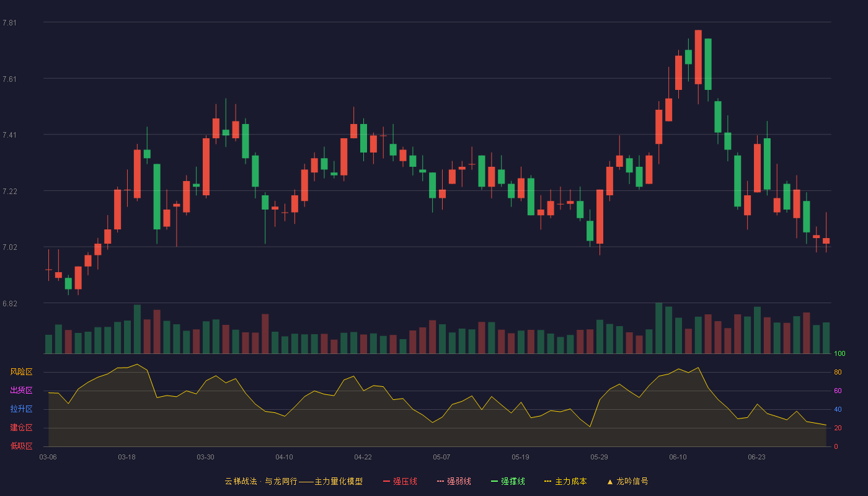
Task: Toggle the 强压线 legend entry
Action: (400, 481)
